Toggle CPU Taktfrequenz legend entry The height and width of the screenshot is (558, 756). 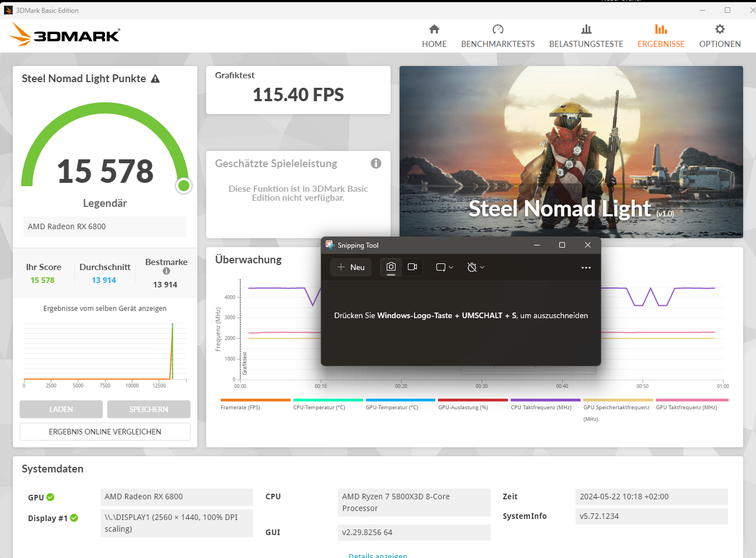545,404
